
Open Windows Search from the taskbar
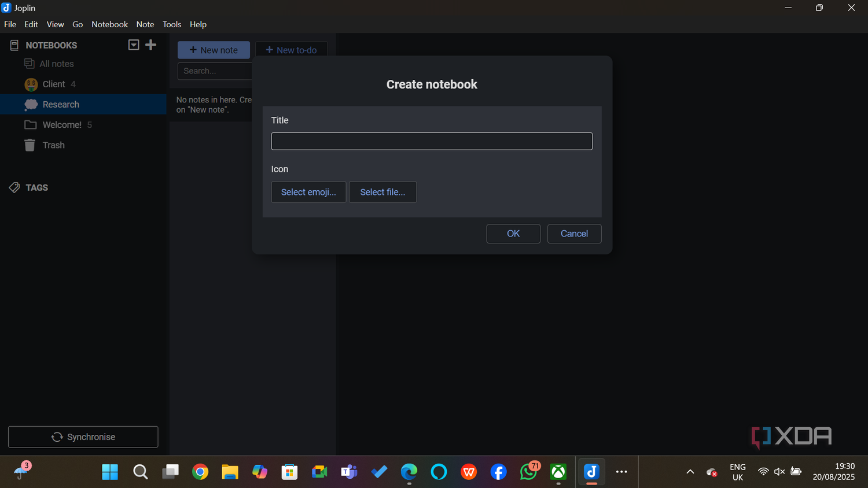(140, 472)
